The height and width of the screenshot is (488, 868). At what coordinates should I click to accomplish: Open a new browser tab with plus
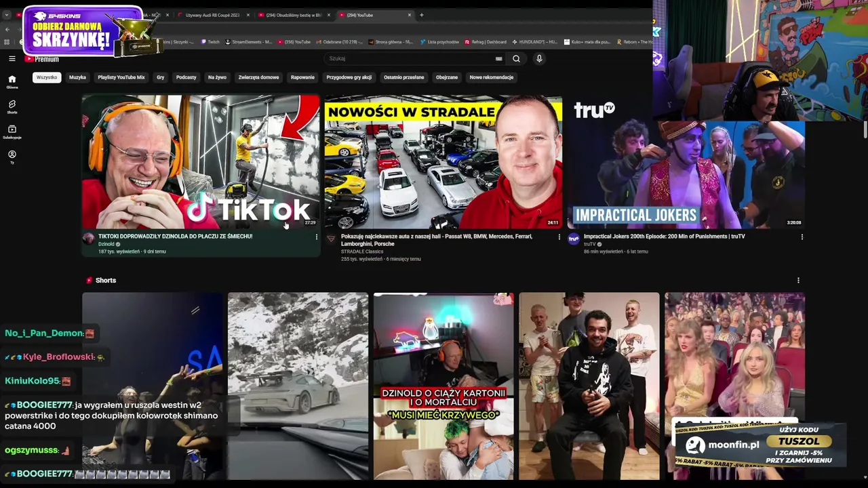tap(421, 15)
